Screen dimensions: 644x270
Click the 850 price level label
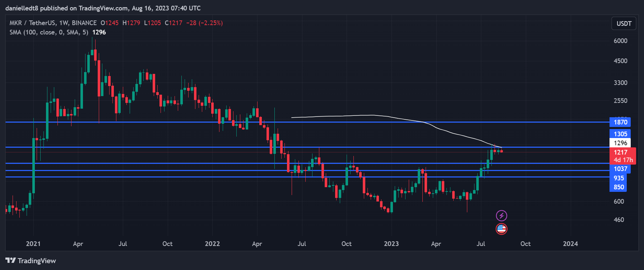click(x=618, y=187)
